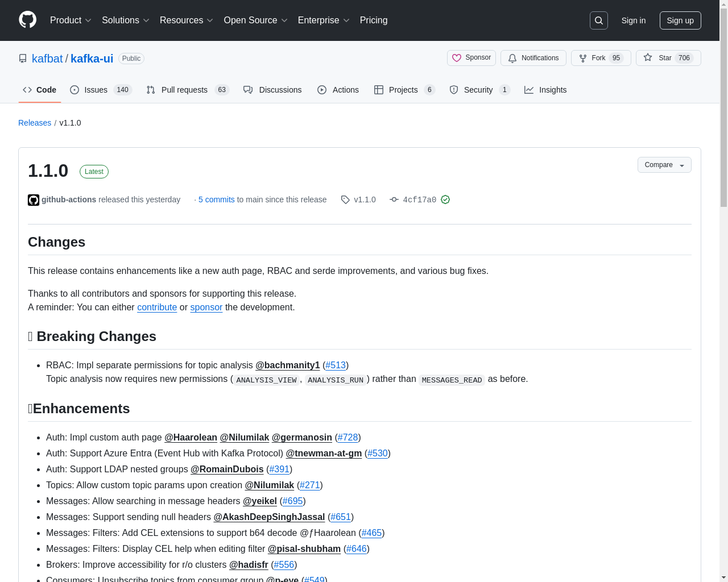
Task: Expand the Resources menu
Action: click(187, 20)
